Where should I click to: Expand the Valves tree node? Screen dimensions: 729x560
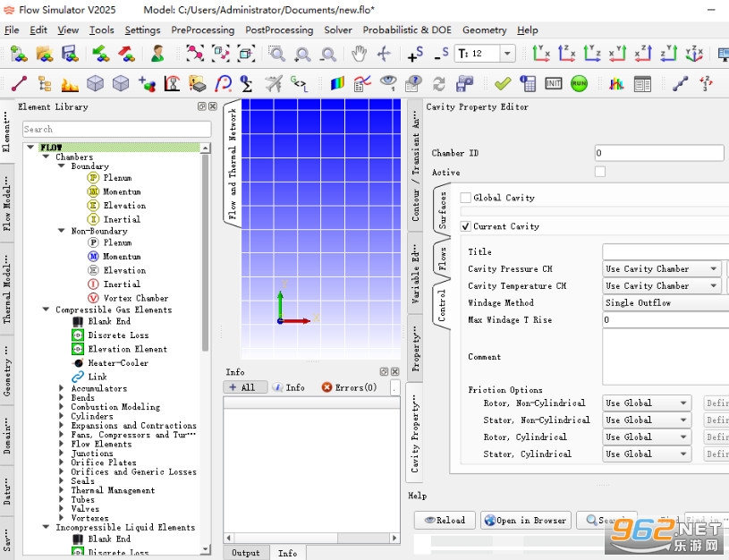click(x=62, y=508)
